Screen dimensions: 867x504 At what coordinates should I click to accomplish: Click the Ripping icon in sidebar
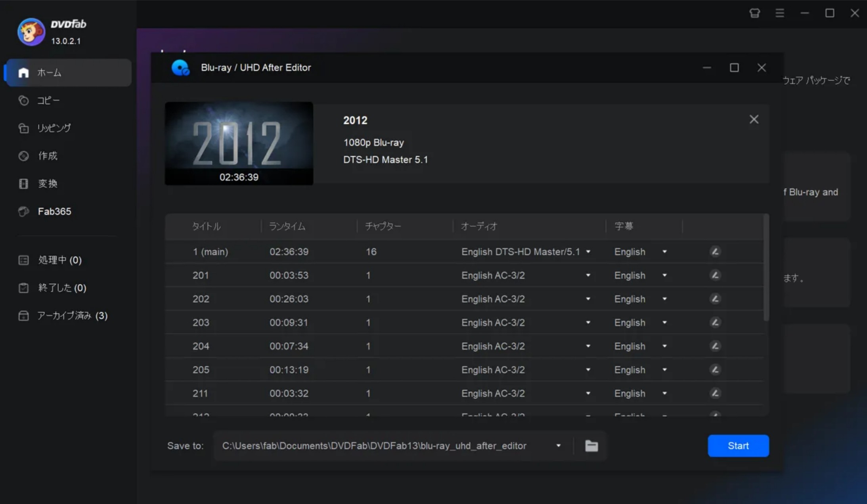[x=23, y=128]
